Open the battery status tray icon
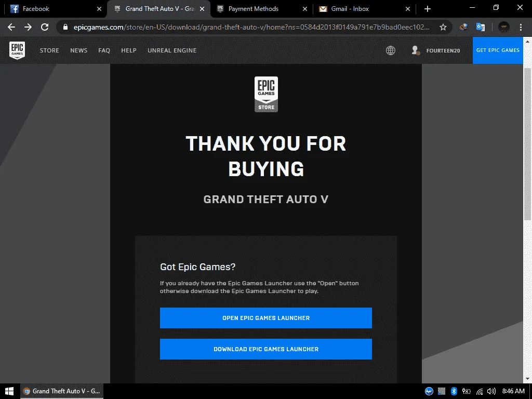 [467, 391]
